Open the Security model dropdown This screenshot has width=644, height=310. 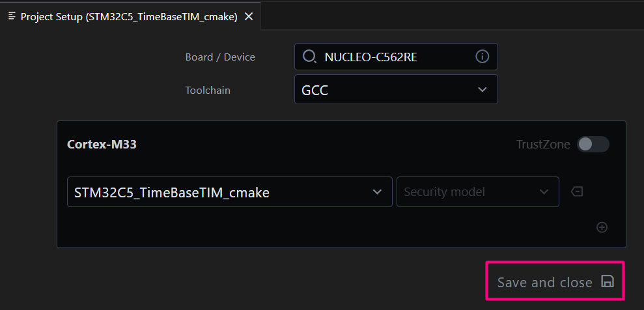click(x=477, y=192)
